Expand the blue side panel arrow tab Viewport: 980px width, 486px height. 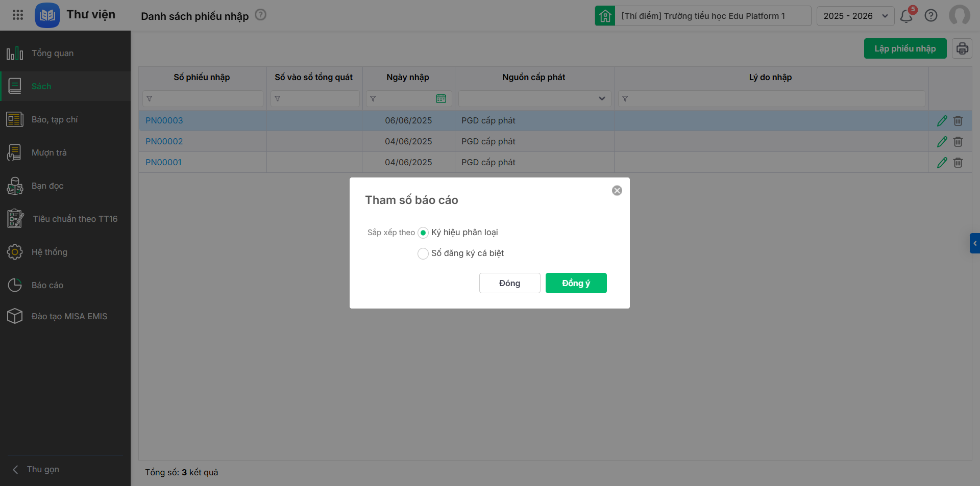(x=974, y=243)
